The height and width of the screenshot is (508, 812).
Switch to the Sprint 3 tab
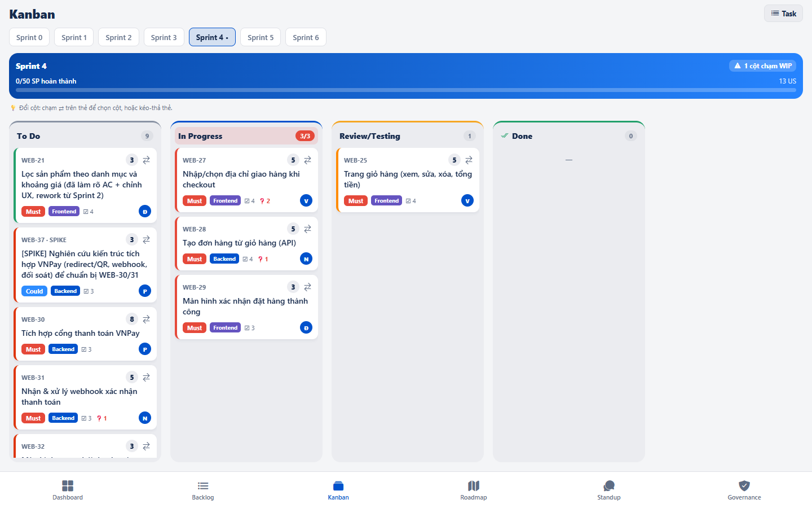click(164, 37)
